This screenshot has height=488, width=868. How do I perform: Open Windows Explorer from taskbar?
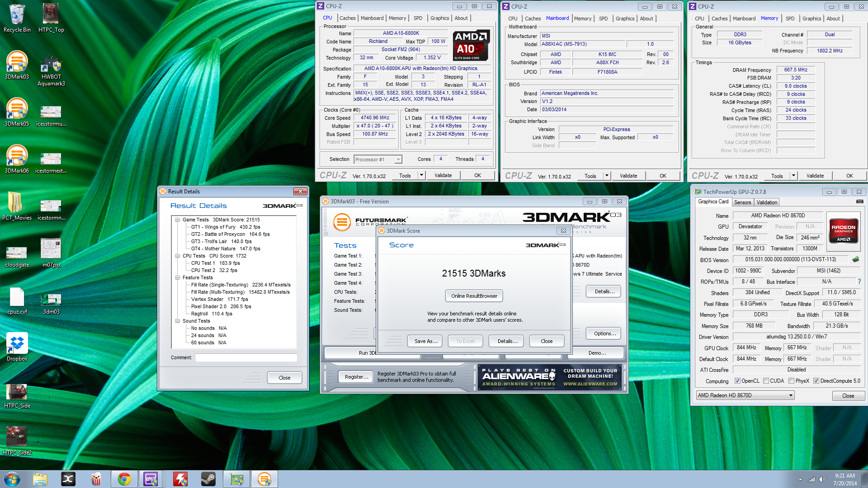pyautogui.click(x=40, y=479)
